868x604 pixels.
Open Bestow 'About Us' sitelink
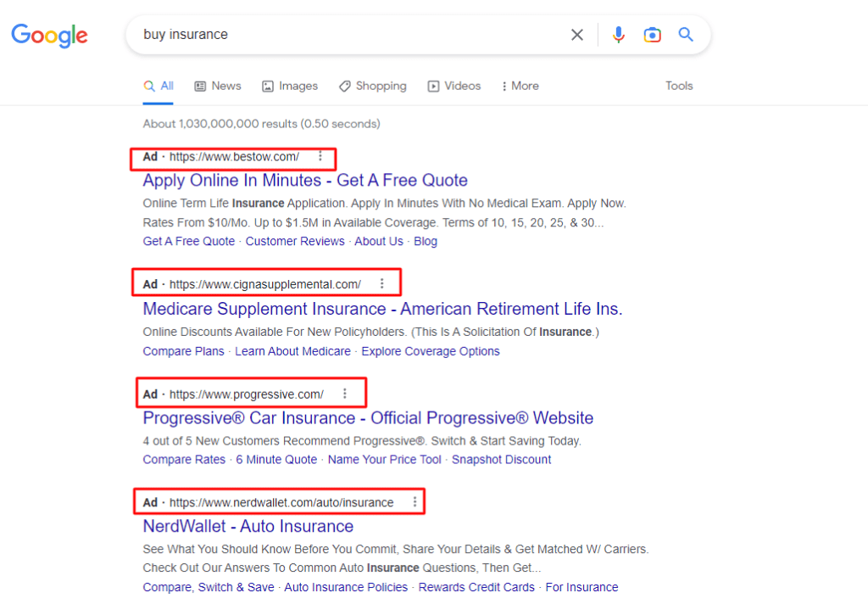[379, 241]
